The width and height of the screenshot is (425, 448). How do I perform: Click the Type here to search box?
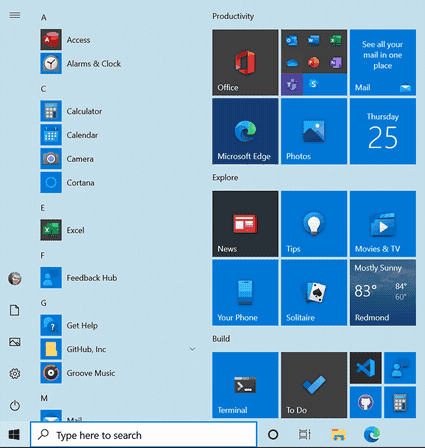[x=144, y=435]
